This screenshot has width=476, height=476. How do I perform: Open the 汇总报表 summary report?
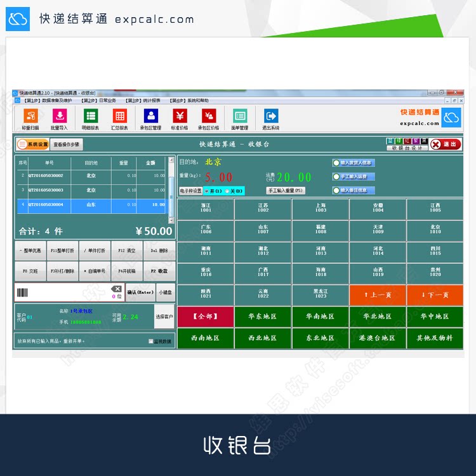coord(119,119)
